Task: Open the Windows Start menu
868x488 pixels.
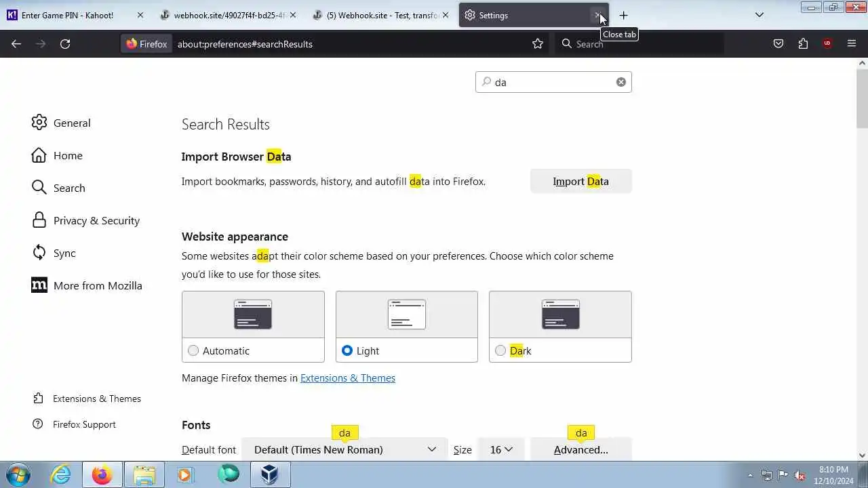Action: [x=18, y=474]
